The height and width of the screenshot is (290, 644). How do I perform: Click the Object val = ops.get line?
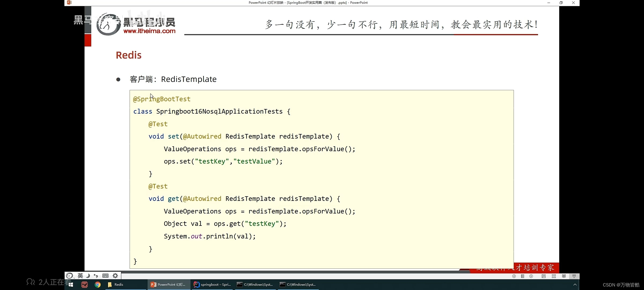pos(225,224)
